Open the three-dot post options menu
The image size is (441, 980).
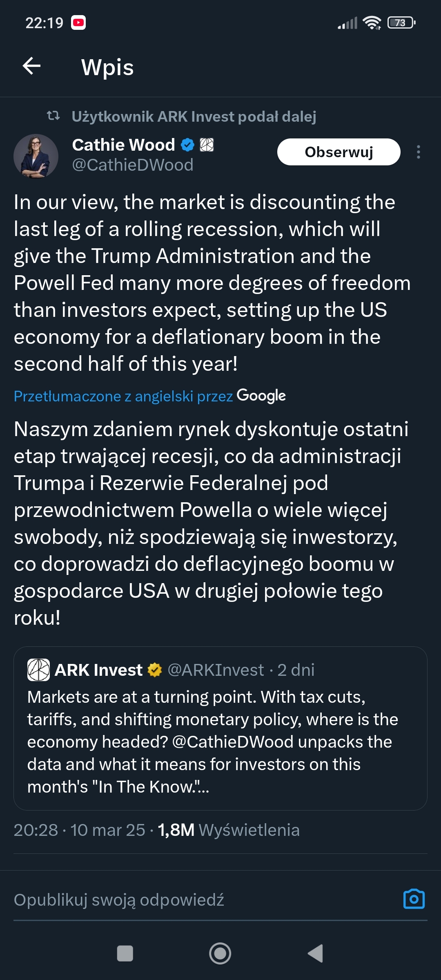click(418, 152)
